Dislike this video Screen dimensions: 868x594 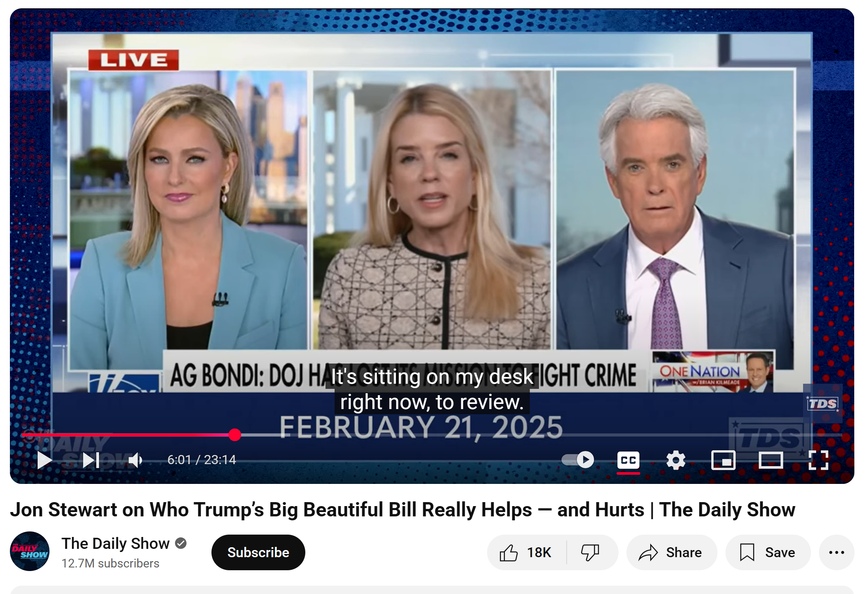(591, 552)
